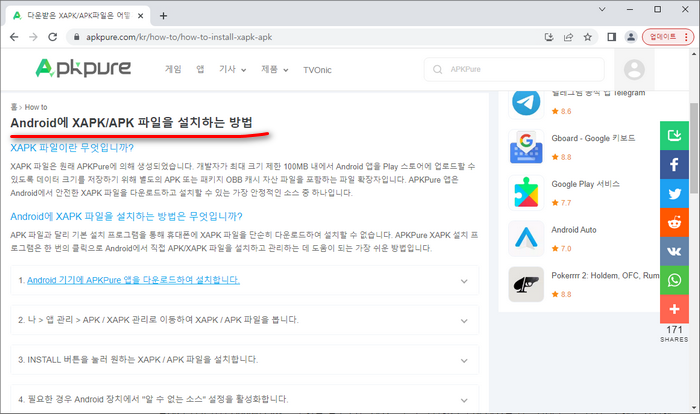Open link to download APKPure app on Android
The width and height of the screenshot is (700, 414).
click(133, 280)
